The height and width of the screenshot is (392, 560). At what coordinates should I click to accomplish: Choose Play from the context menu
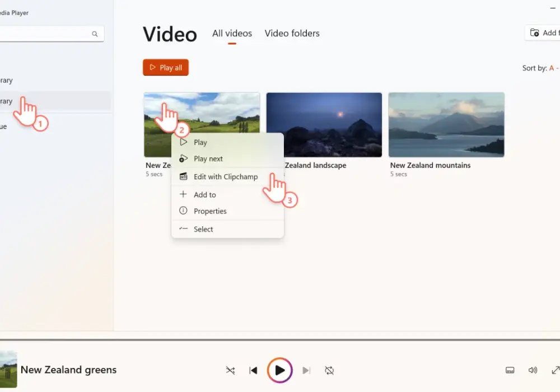point(227,142)
